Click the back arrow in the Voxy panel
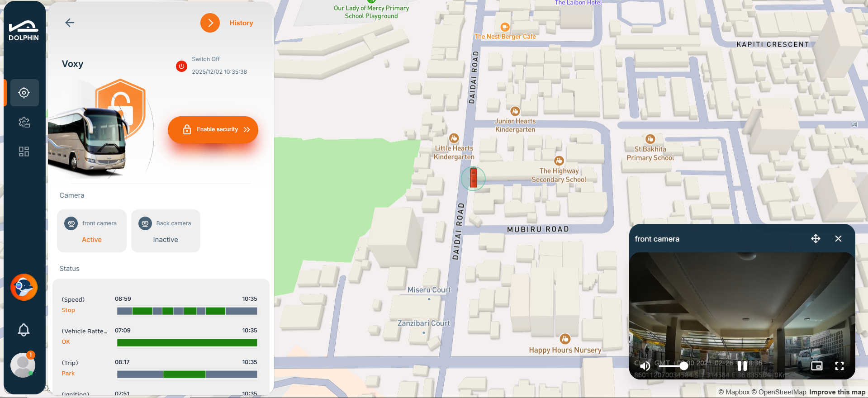The height and width of the screenshot is (398, 868). point(70,23)
